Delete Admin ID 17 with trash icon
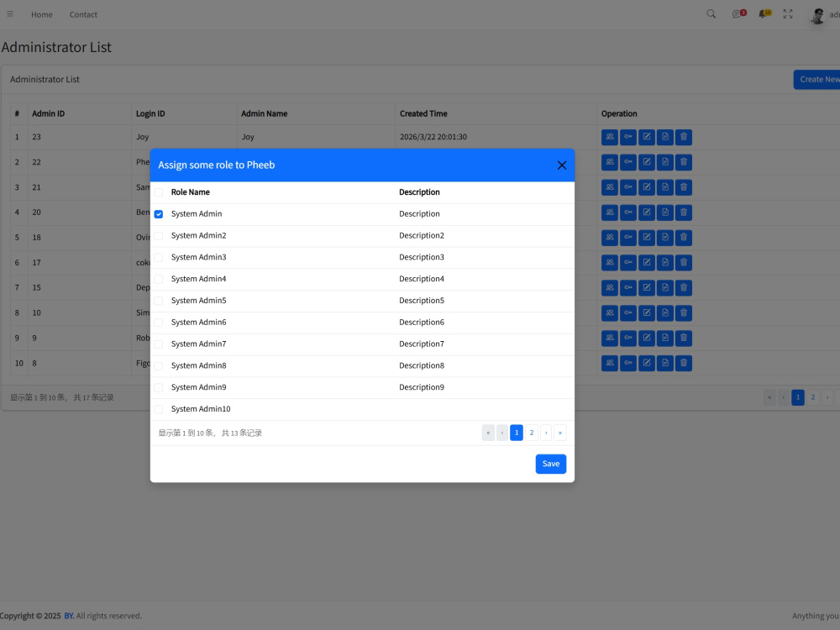This screenshot has width=840, height=630. tap(684, 262)
